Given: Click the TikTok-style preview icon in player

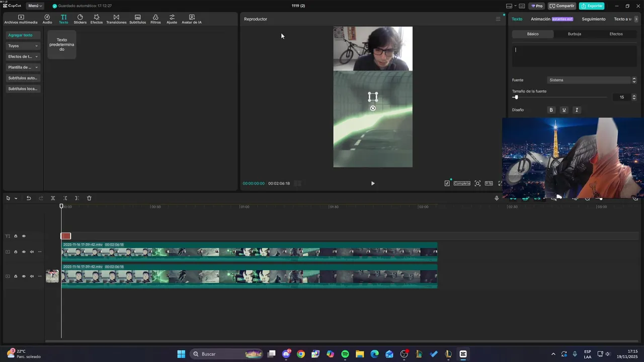Looking at the screenshot, I should [x=447, y=184].
